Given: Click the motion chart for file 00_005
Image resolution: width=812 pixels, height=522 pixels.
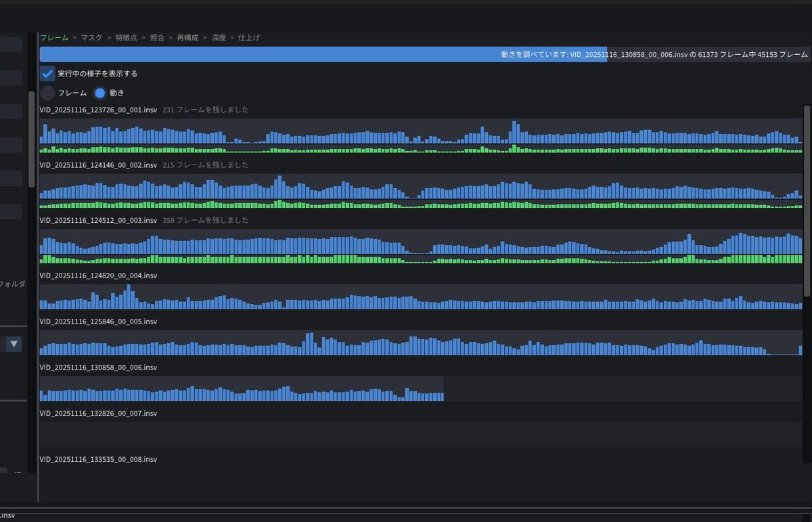Looking at the screenshot, I should click(x=421, y=343).
